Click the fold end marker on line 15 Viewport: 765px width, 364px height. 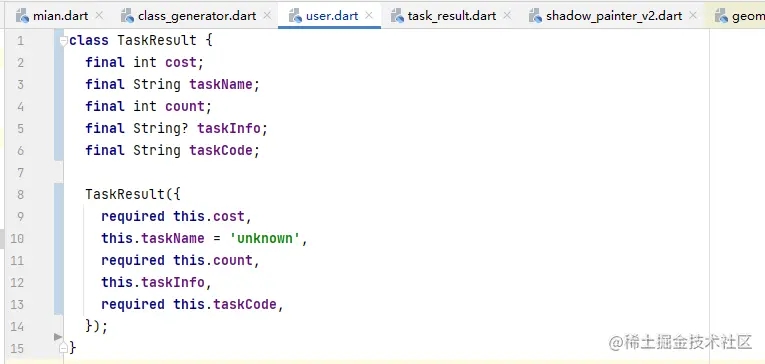63,347
